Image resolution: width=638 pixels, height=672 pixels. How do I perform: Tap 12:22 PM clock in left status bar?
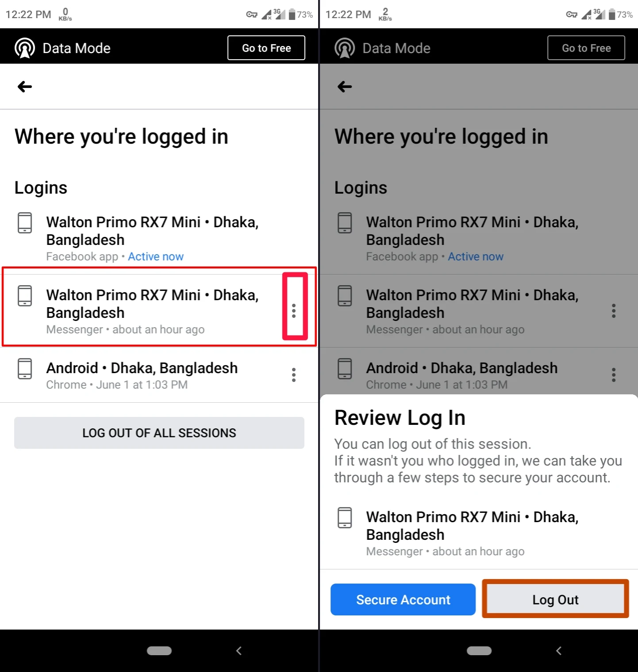pyautogui.click(x=28, y=15)
